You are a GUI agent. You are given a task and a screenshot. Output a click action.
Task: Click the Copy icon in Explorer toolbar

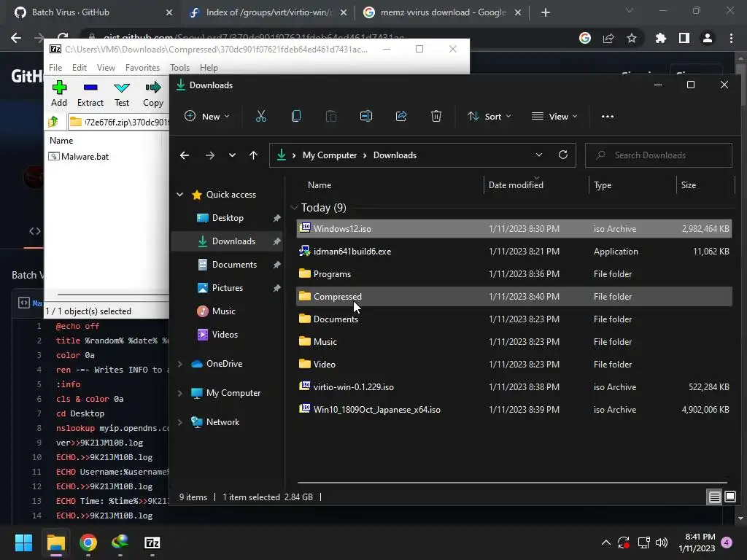pyautogui.click(x=296, y=116)
